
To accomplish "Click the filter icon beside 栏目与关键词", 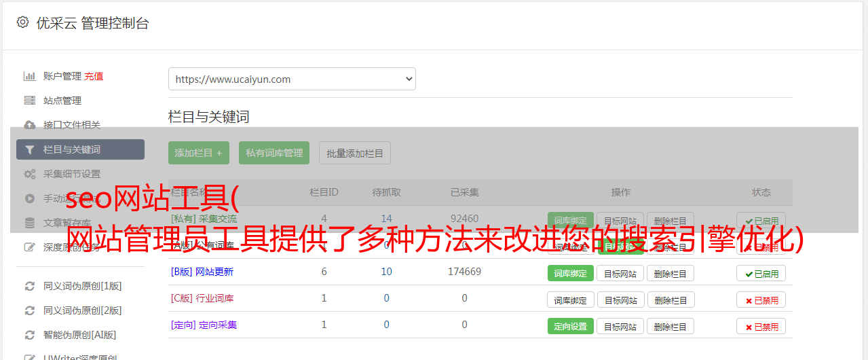I will 30,149.
